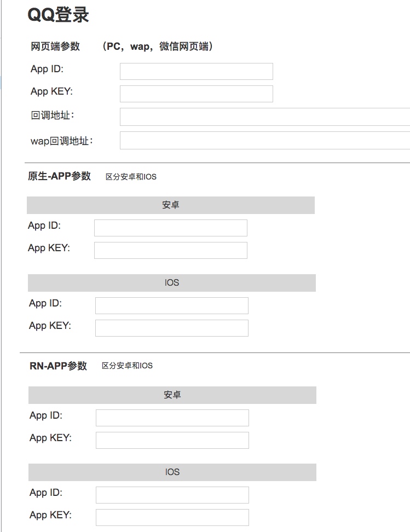410x532 pixels.
Task: Click native-APP 安卓 App KEY field
Action: [x=171, y=250]
